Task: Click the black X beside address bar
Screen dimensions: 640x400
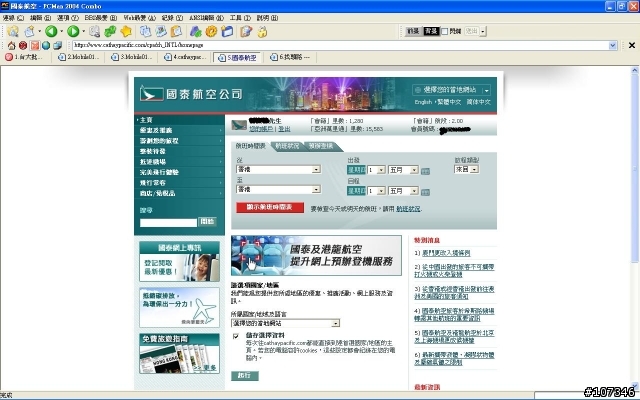Action: pyautogui.click(x=632, y=45)
